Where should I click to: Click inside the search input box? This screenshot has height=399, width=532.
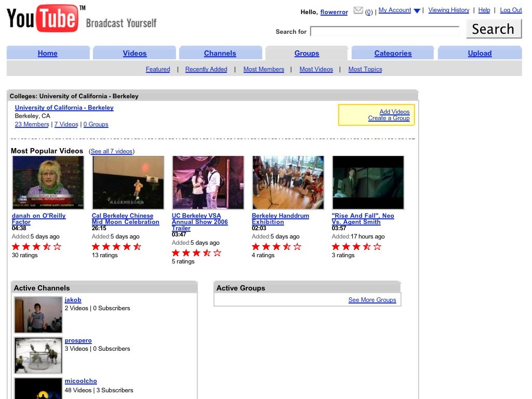tap(385, 31)
